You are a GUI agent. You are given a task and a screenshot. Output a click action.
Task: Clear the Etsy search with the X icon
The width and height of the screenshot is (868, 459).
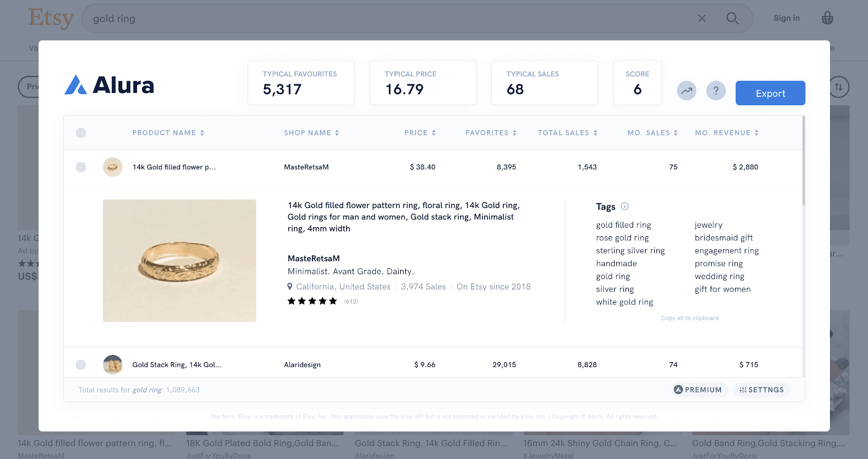pyautogui.click(x=702, y=18)
